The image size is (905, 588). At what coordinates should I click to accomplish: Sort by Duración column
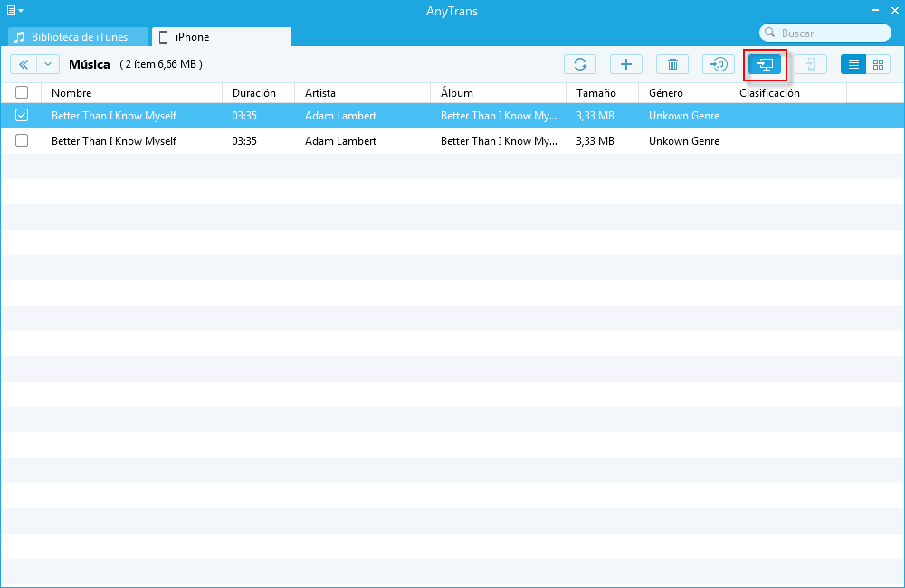259,93
